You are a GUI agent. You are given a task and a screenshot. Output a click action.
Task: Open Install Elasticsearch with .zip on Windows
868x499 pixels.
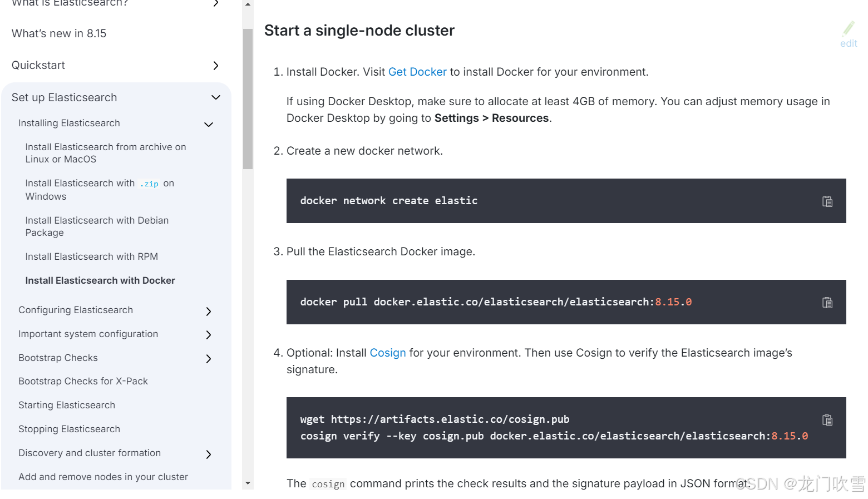tap(100, 190)
